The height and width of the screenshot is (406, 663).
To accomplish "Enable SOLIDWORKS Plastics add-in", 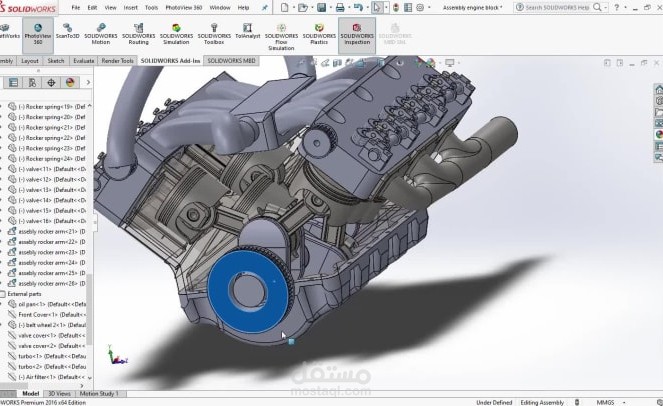I will [319, 34].
